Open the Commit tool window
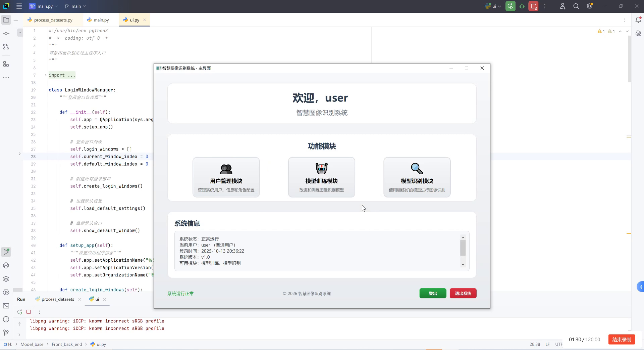This screenshot has width=644, height=350. tap(6, 33)
